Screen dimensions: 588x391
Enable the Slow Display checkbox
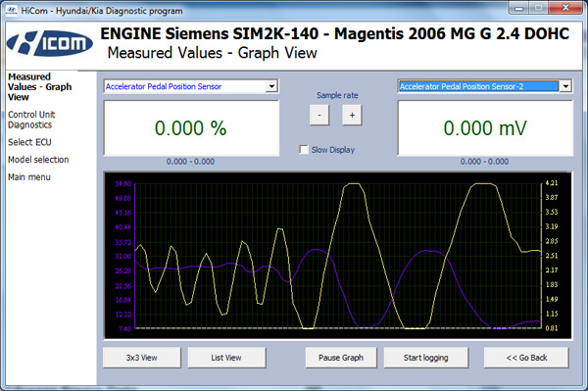pyautogui.click(x=304, y=150)
